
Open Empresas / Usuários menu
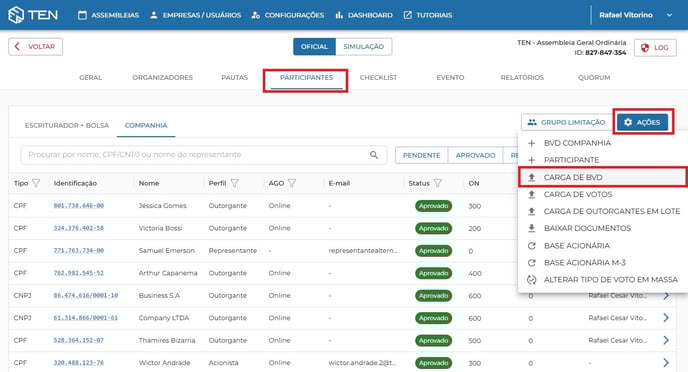(x=195, y=15)
